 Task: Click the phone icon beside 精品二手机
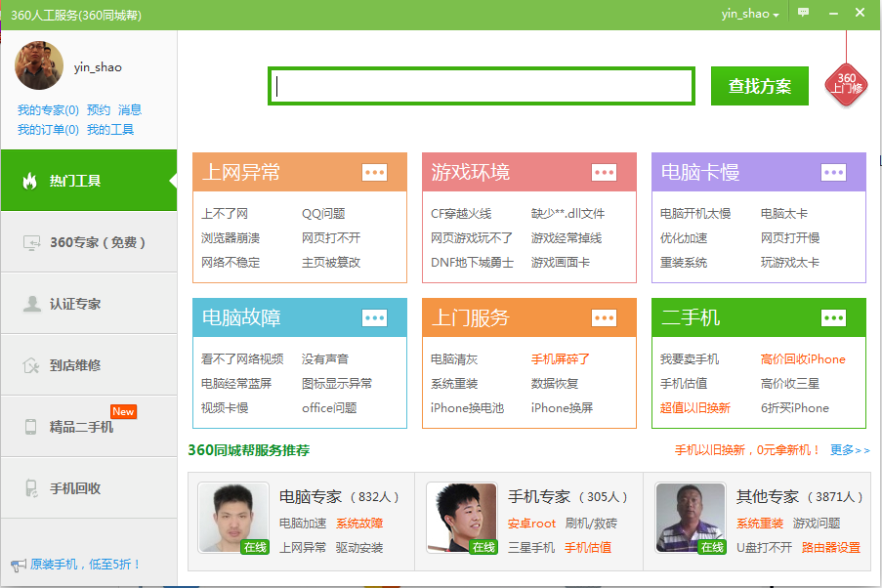[x=31, y=427]
